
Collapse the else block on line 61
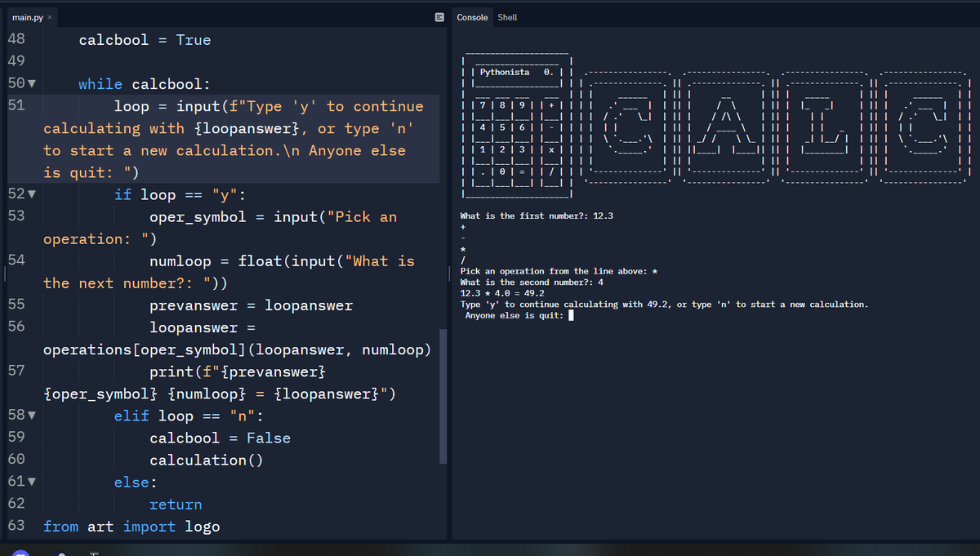click(32, 483)
